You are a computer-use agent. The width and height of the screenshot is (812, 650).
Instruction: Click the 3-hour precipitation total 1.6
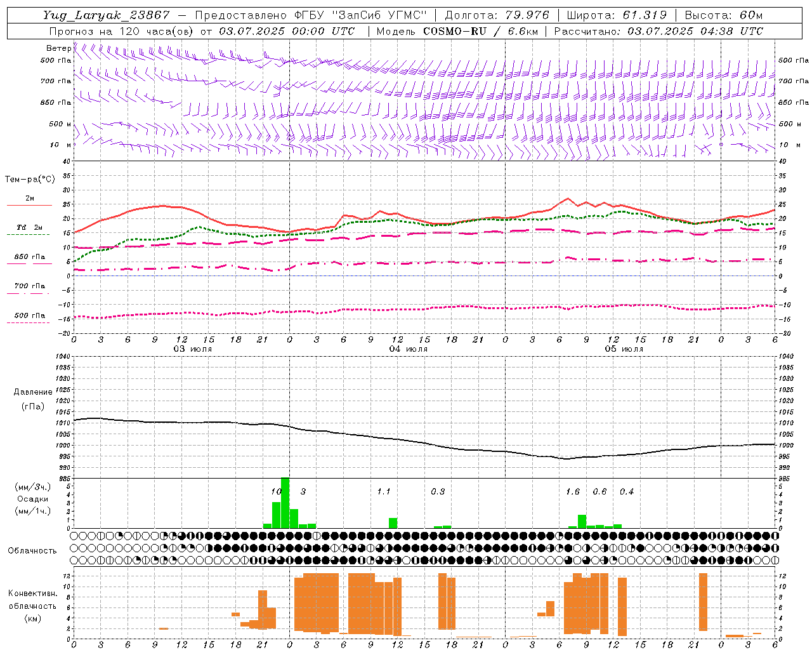point(573,491)
